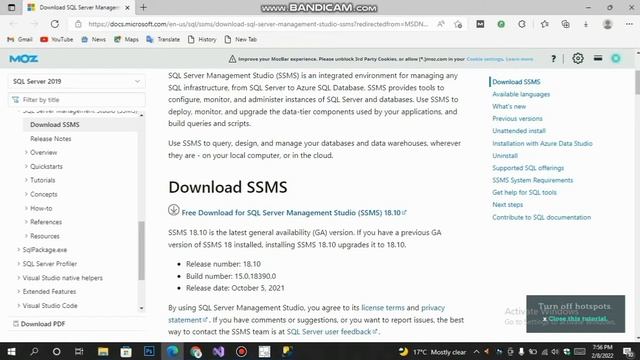The width and height of the screenshot is (640, 360).
Task: Open the Collections icon in toolbar
Action: [x=565, y=24]
